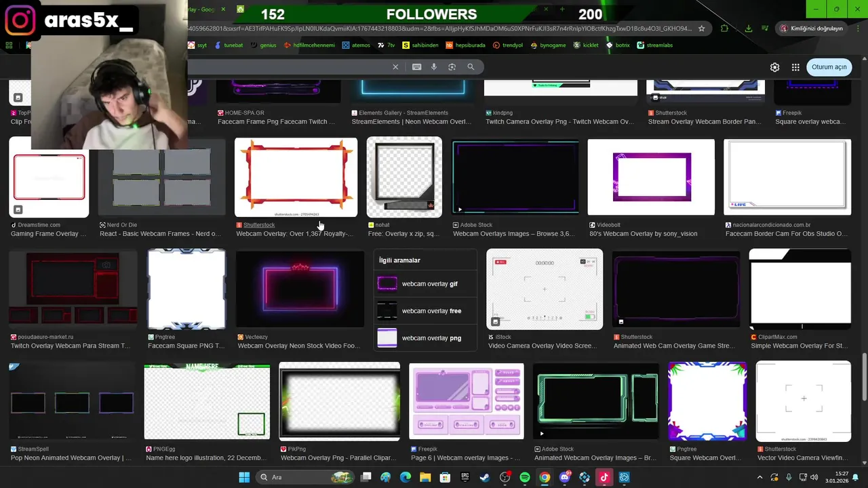Open the botrix bookmark

click(x=618, y=45)
